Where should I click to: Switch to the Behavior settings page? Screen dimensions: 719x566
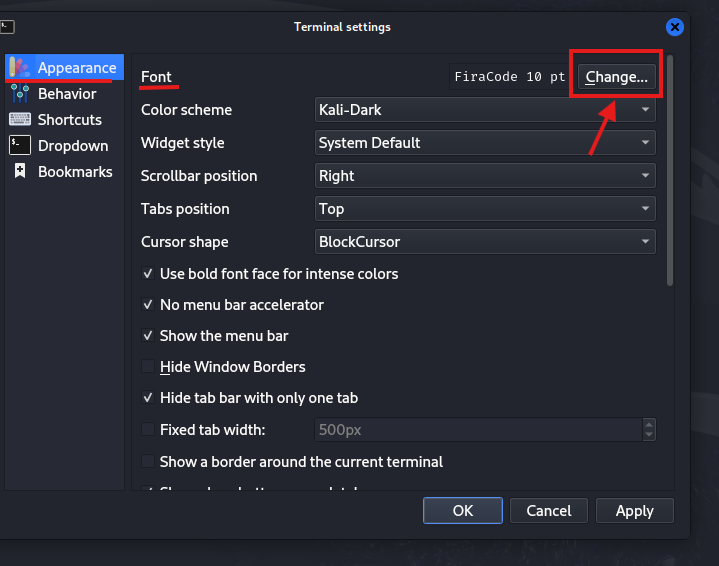[67, 94]
